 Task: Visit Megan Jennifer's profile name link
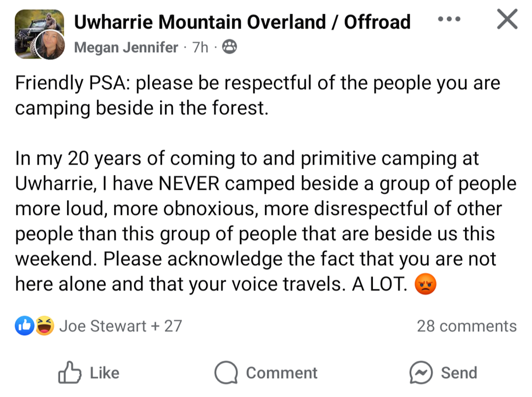pyautogui.click(x=126, y=47)
